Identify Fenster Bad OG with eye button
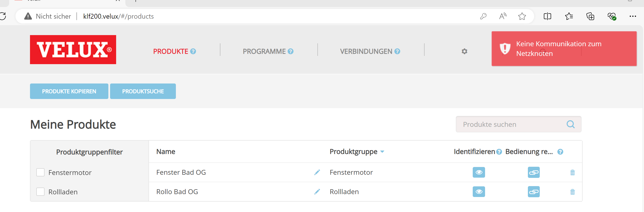The image size is (644, 212). point(479,172)
